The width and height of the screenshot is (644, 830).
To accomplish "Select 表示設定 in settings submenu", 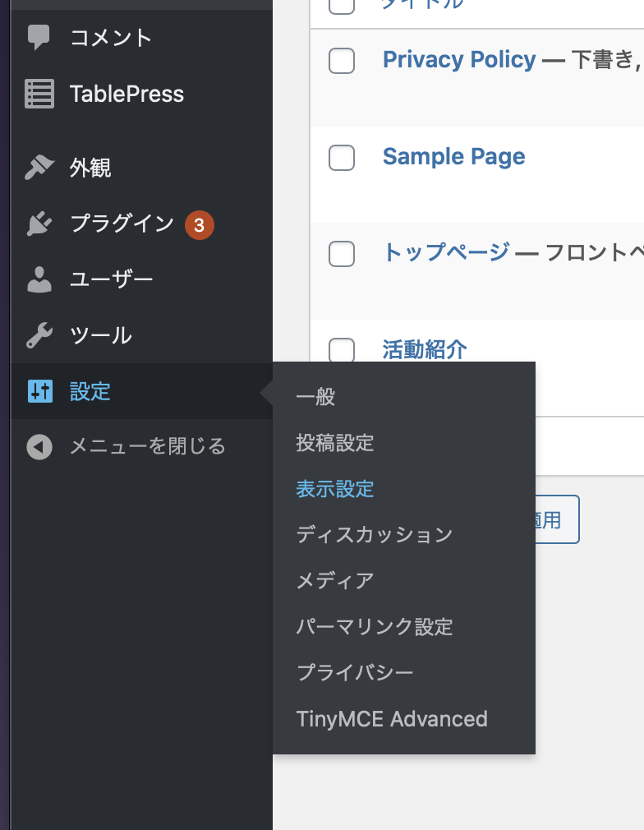I will pos(335,489).
